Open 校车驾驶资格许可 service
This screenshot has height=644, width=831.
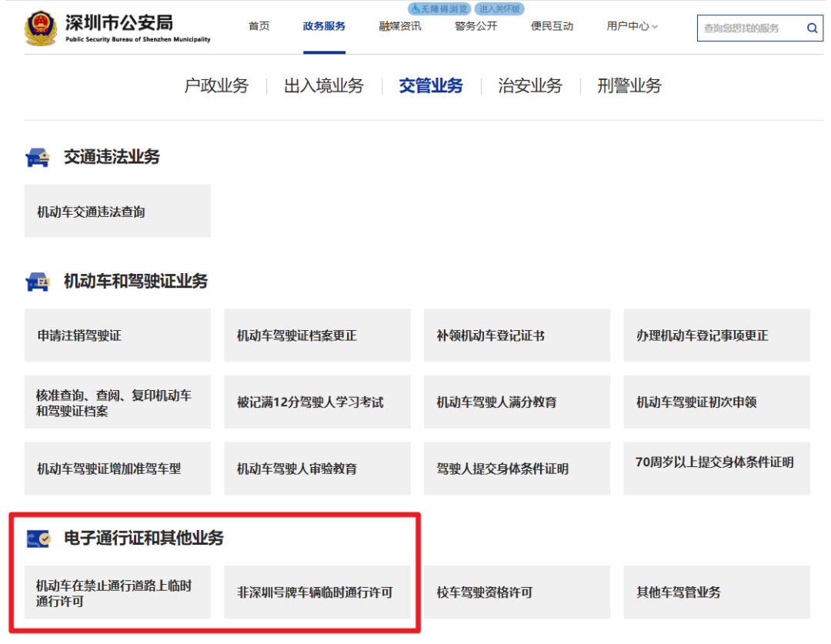pyautogui.click(x=516, y=592)
